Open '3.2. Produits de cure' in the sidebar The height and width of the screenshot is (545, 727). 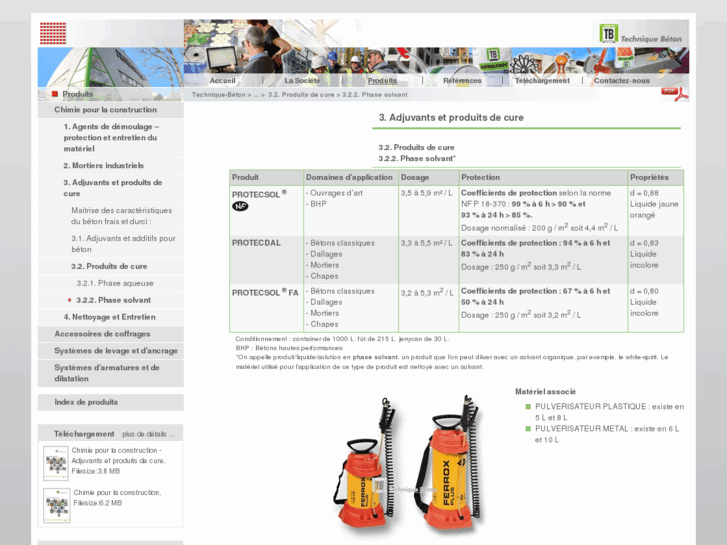[x=110, y=266]
